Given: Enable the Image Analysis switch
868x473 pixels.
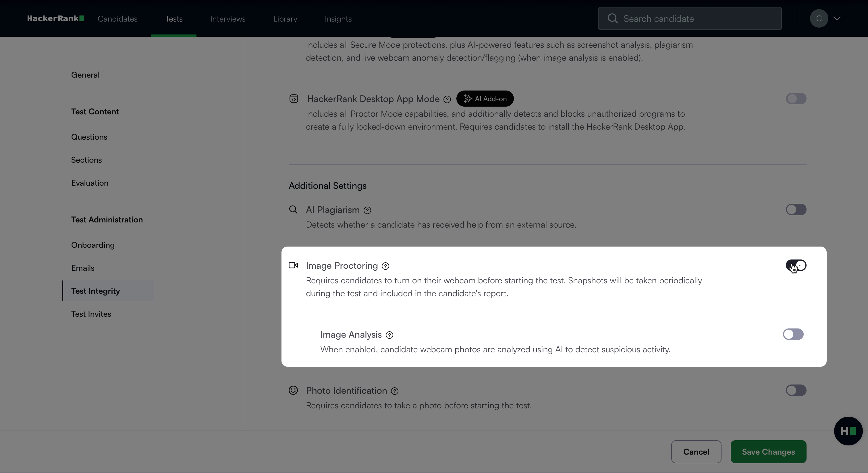Looking at the screenshot, I should [x=793, y=334].
